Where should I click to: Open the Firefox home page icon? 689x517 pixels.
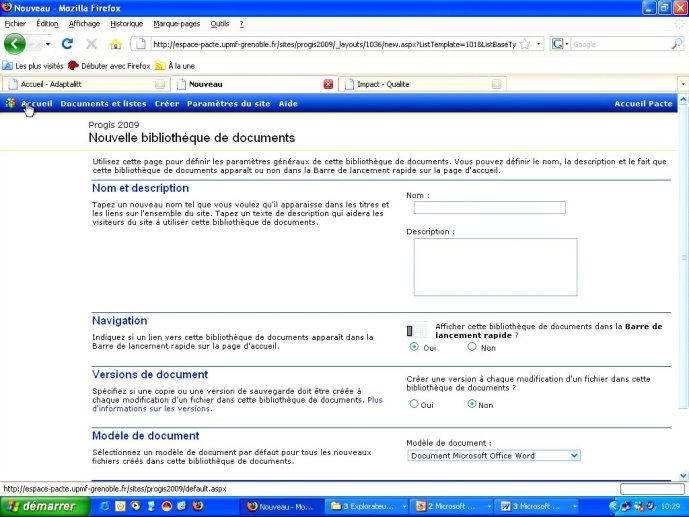pos(116,44)
